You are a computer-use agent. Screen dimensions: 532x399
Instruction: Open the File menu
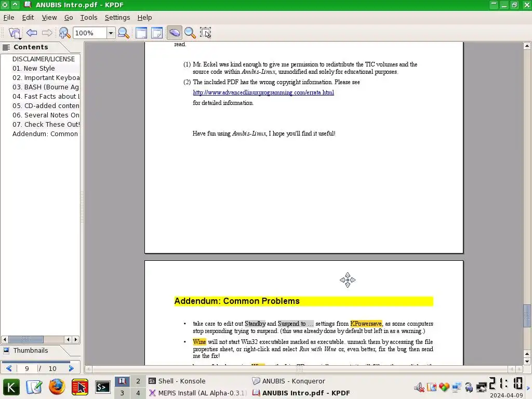9,17
